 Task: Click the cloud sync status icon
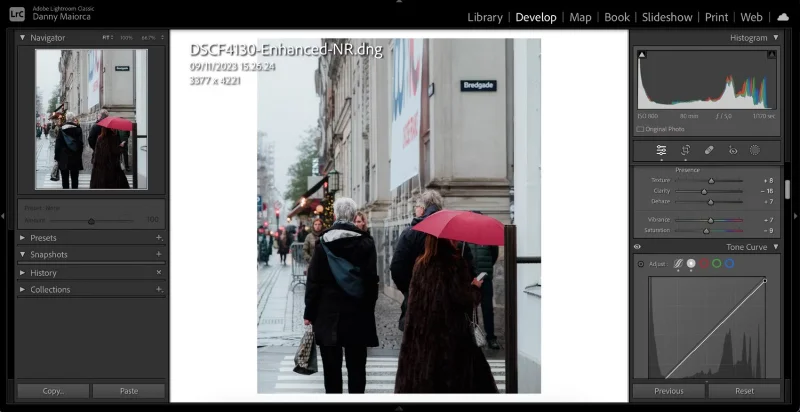click(x=783, y=17)
